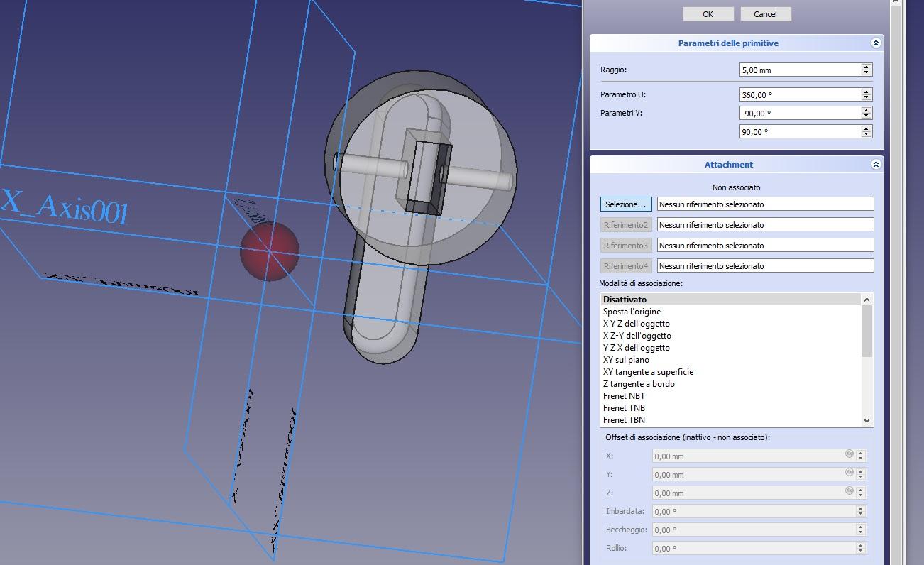Click the Raggio spinner arrows
924x565 pixels.
tap(866, 70)
